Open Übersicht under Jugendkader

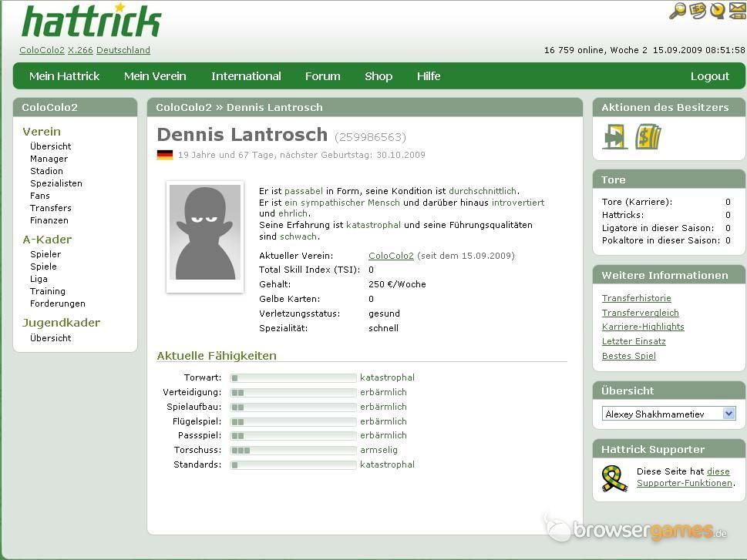(51, 338)
